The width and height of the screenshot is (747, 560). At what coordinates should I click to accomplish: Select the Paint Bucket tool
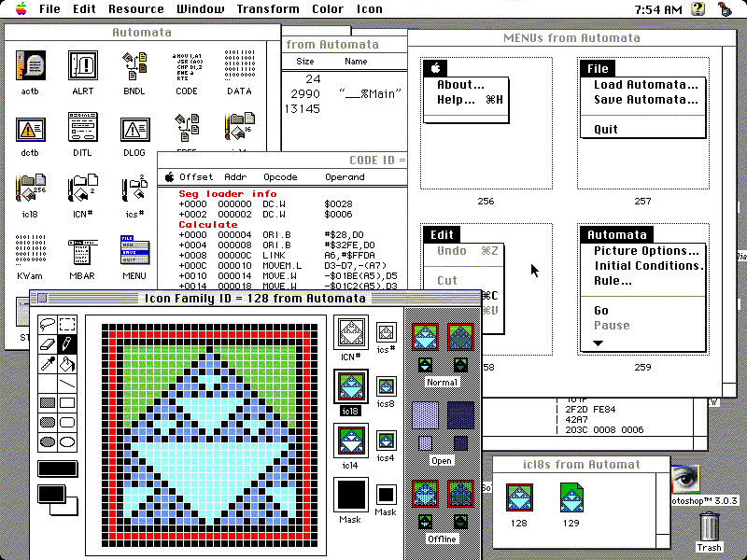[67, 364]
